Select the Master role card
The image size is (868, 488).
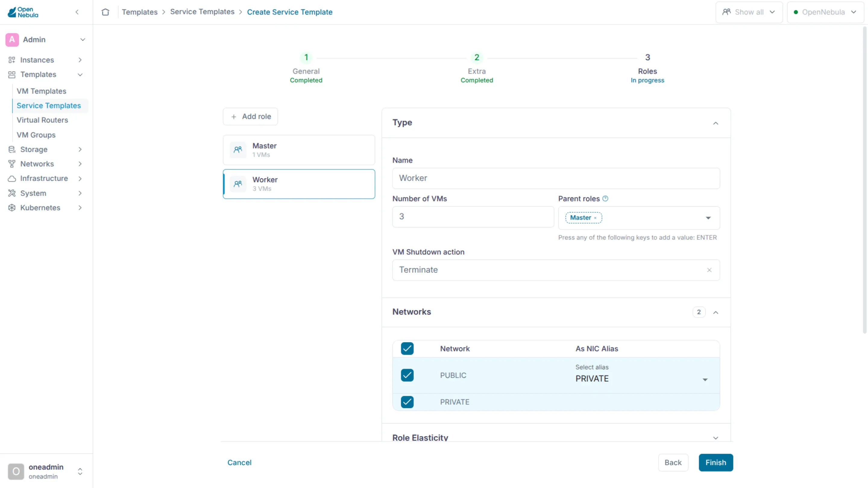pos(299,150)
